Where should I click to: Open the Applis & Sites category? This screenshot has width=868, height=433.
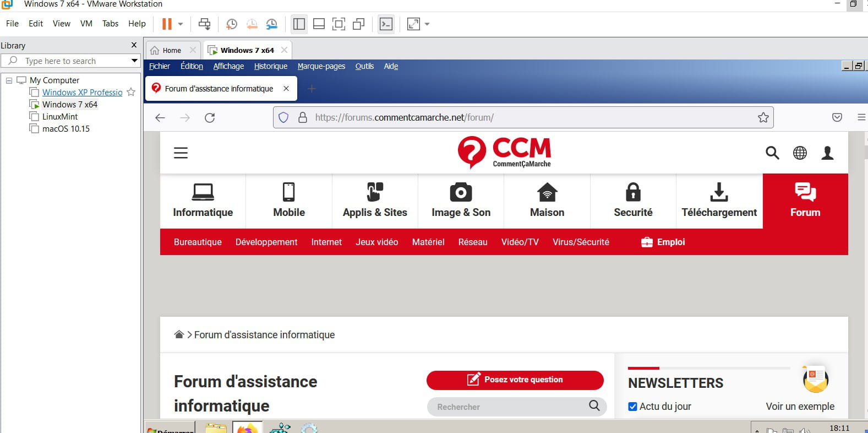tap(375, 201)
